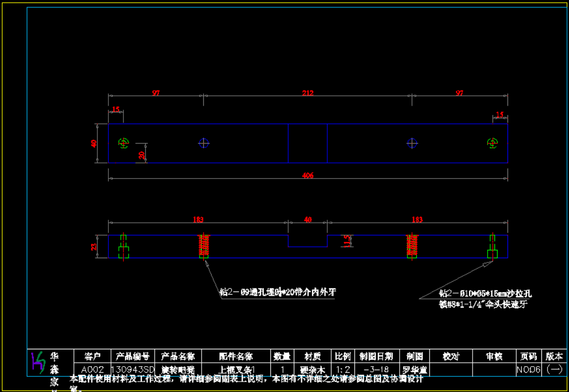This screenshot has height=392, width=569.
Task: Click the leader note starting with 钻2-Θ9通孔
Action: tap(278, 293)
